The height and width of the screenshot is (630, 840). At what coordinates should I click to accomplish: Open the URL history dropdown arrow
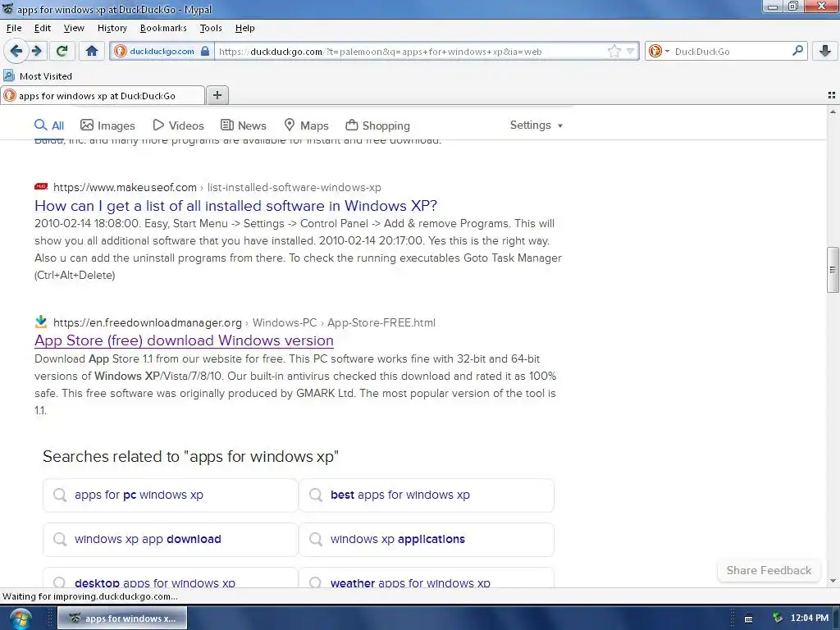[630, 52]
